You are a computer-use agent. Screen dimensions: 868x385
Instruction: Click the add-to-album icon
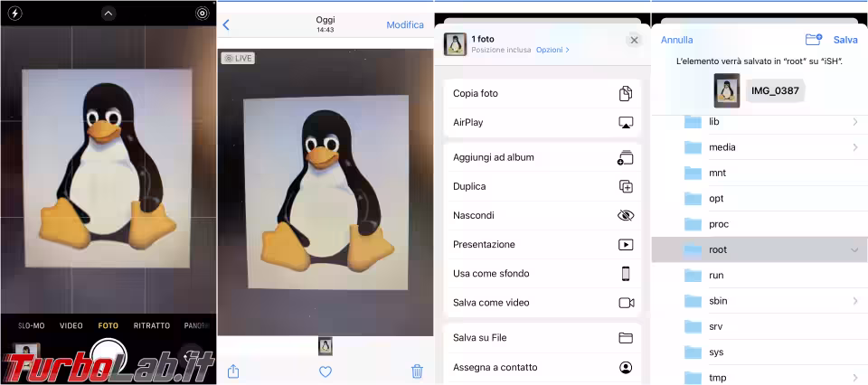coord(625,157)
